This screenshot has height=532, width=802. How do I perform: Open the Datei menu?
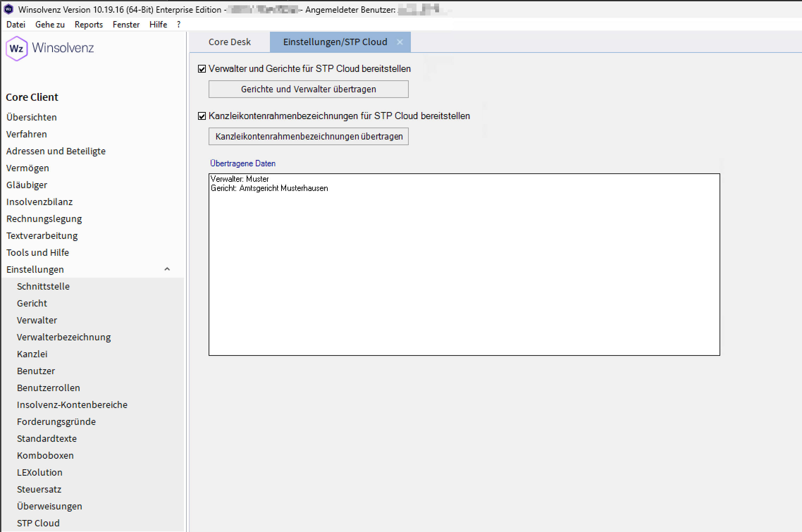(16, 25)
